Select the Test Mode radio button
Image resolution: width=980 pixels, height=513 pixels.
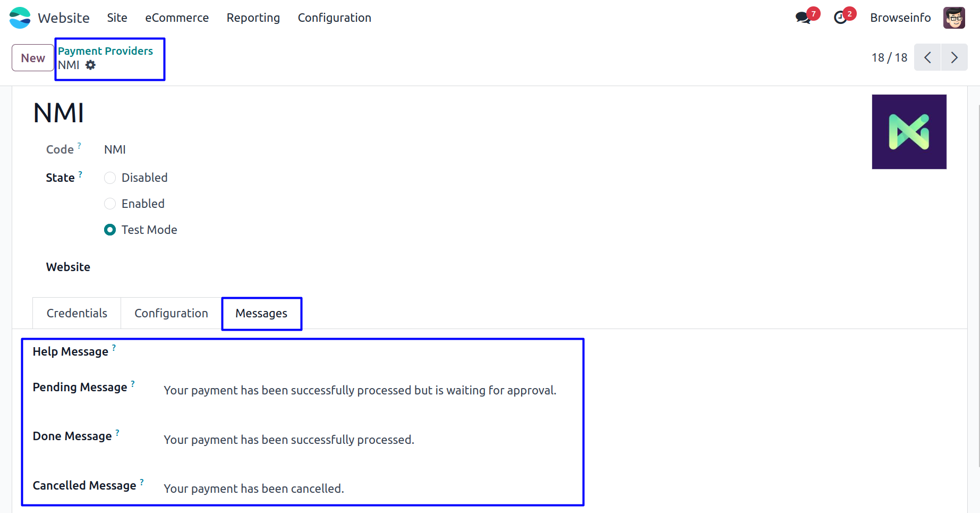(x=110, y=230)
